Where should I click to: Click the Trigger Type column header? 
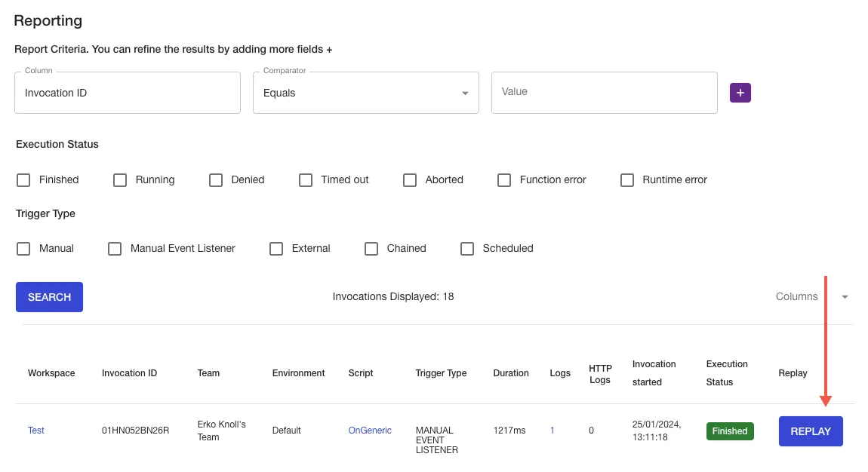442,373
